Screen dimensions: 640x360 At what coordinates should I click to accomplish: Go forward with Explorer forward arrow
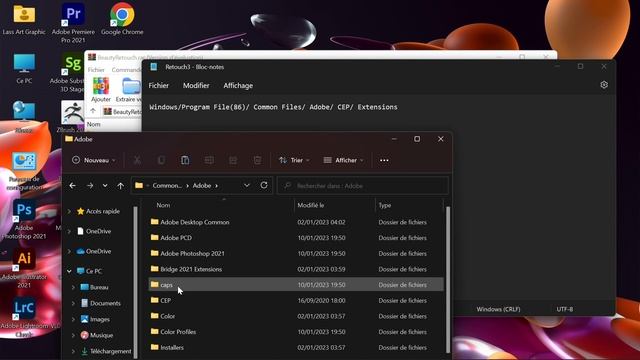(x=90, y=186)
